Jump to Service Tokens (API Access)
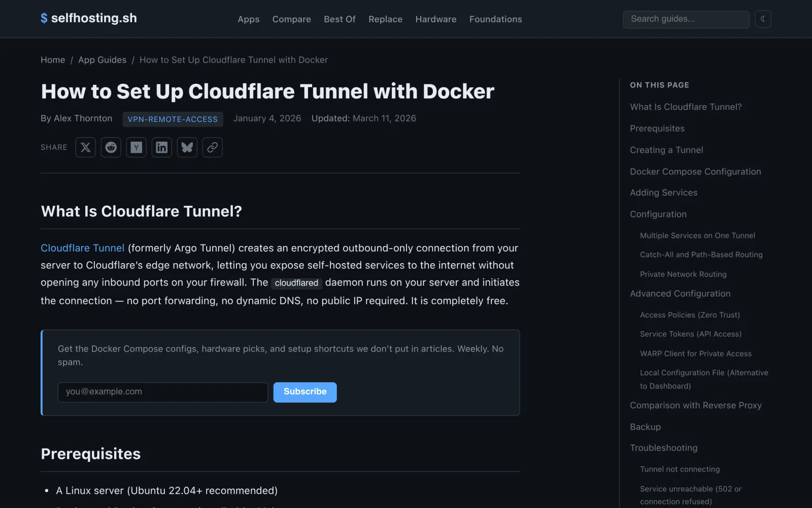The width and height of the screenshot is (812, 508). 691,334
